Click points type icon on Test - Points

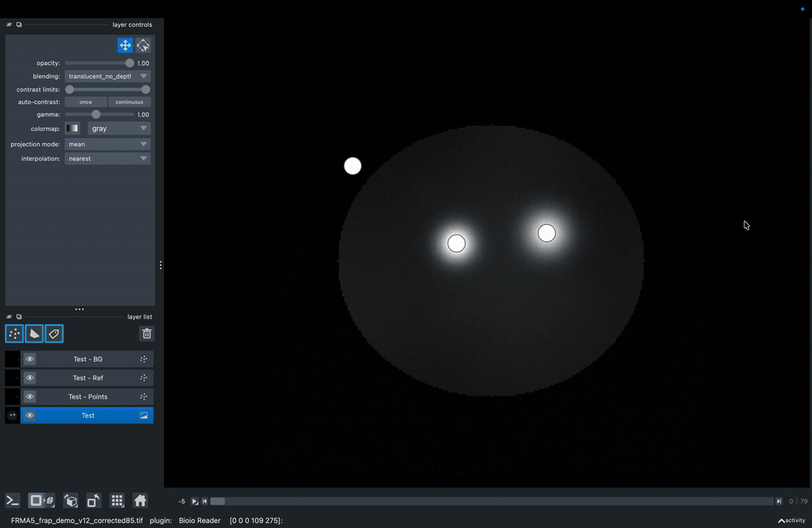click(144, 396)
